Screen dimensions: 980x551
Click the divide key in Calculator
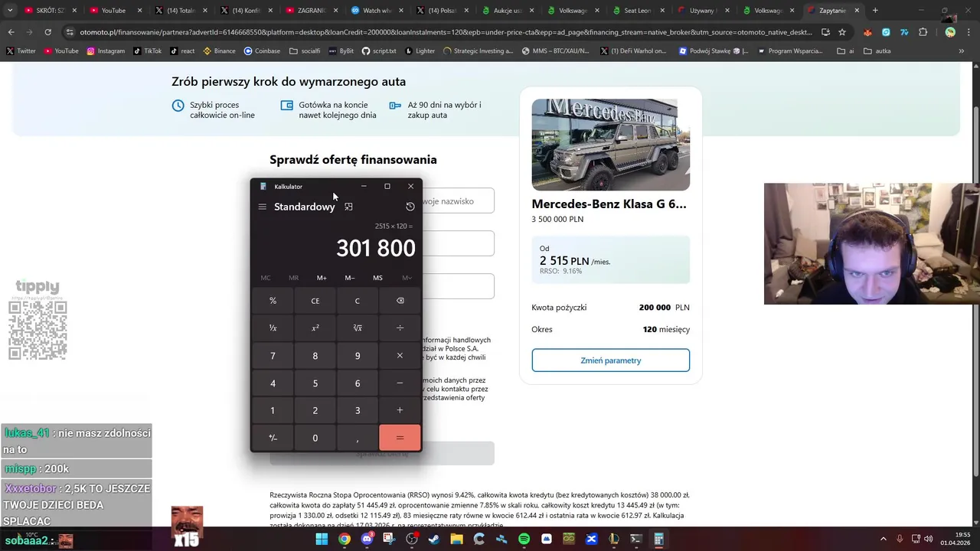coord(400,328)
